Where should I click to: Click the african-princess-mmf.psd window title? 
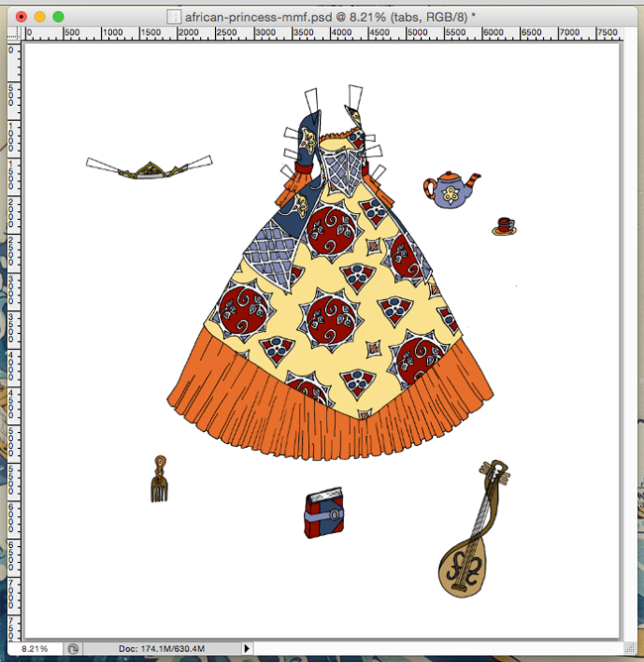[330, 17]
